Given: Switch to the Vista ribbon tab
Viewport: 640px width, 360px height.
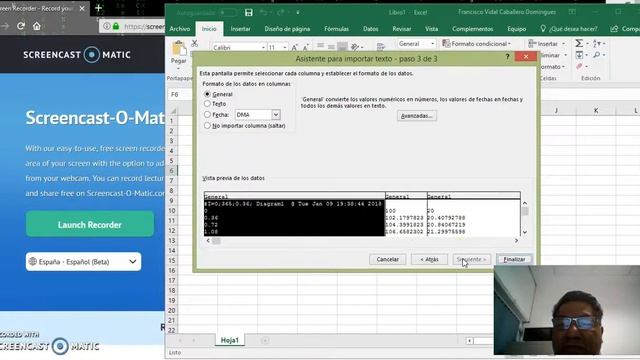Looking at the screenshot, I should (431, 29).
